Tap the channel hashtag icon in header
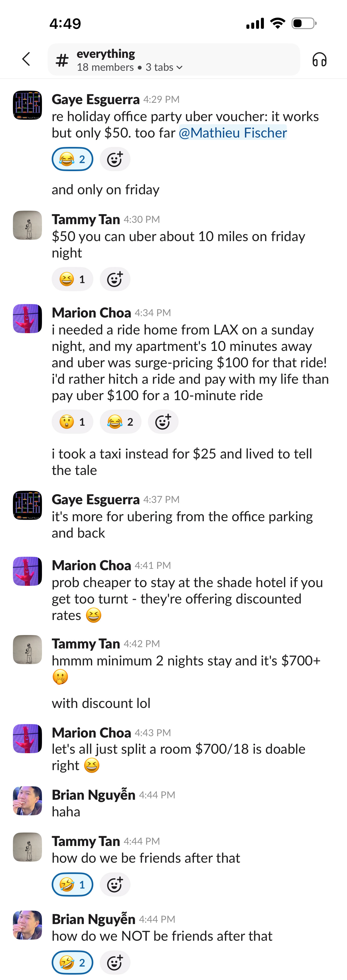This screenshot has height=980, width=347. [x=62, y=60]
